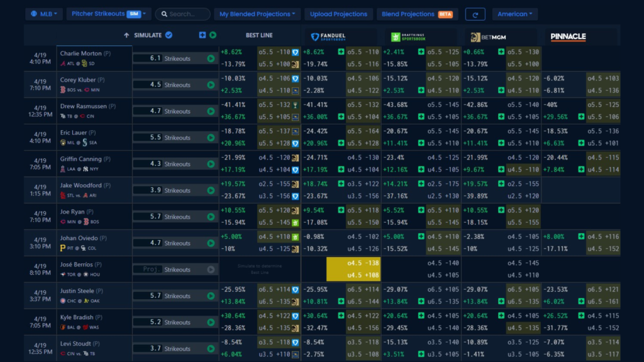
Task: Select DraftKings Sportsbook column header
Action: [408, 37]
